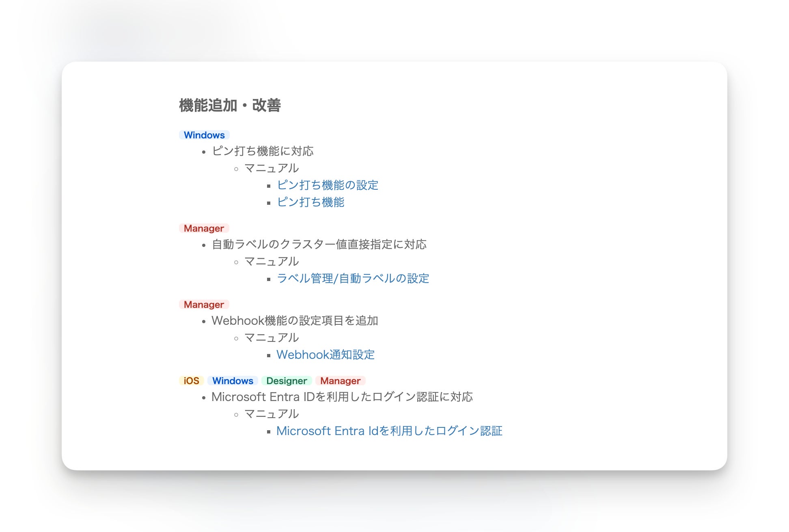Click the Manager tag next to Designer
This screenshot has width=789, height=532.
coord(340,381)
